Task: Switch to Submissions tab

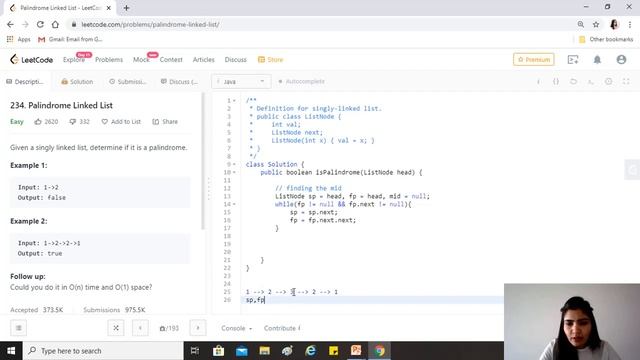Action: click(x=128, y=82)
